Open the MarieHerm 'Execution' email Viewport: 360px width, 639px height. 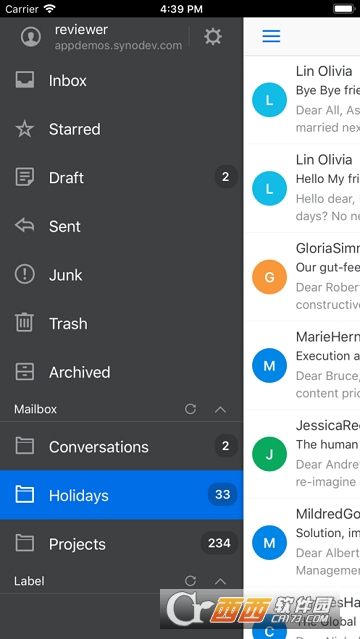[302, 366]
